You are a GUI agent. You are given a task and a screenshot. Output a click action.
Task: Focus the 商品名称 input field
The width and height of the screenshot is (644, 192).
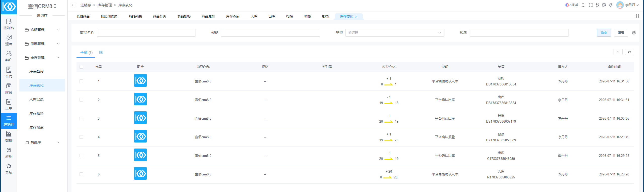[x=146, y=33]
